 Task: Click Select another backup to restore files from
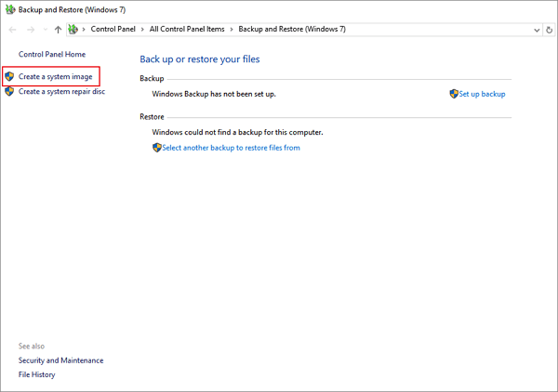231,148
